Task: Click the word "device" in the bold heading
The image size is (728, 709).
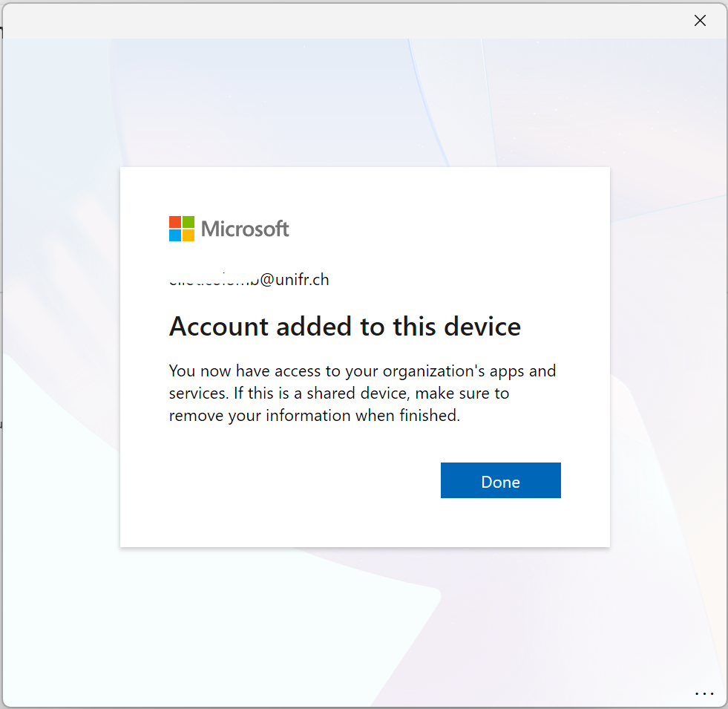Action: (x=482, y=326)
